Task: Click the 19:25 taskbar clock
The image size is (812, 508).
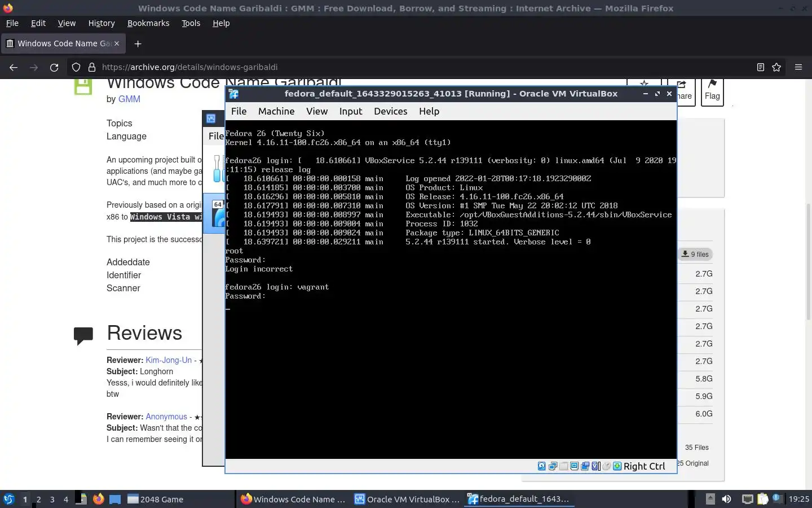Action: coord(798,499)
